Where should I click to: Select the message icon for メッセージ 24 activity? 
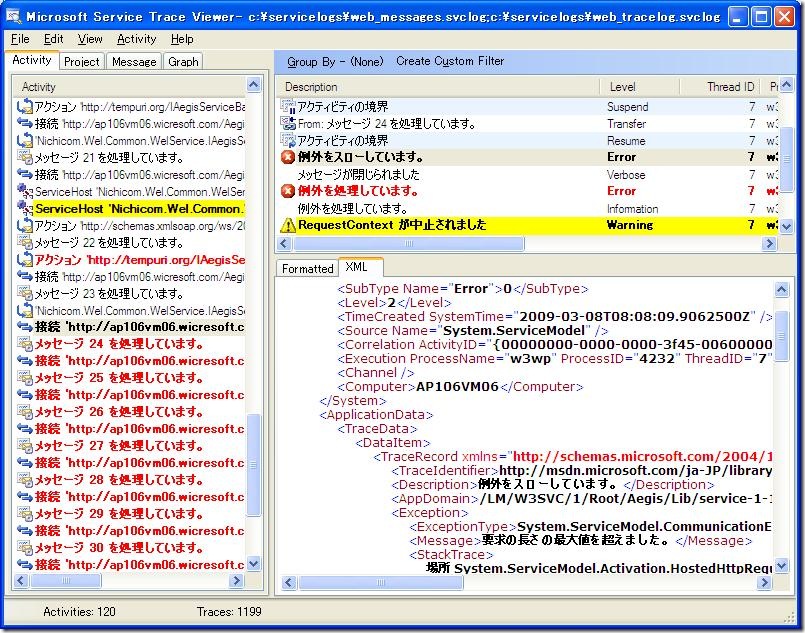pyautogui.click(x=25, y=343)
